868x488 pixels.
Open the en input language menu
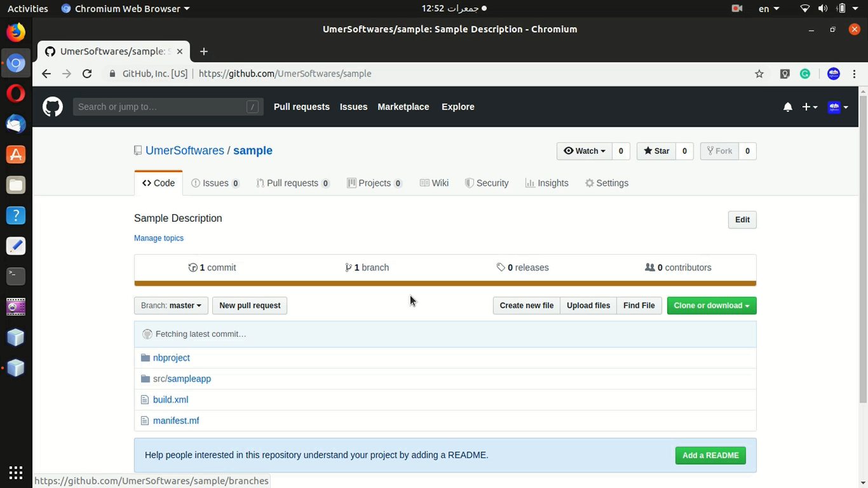click(x=769, y=8)
